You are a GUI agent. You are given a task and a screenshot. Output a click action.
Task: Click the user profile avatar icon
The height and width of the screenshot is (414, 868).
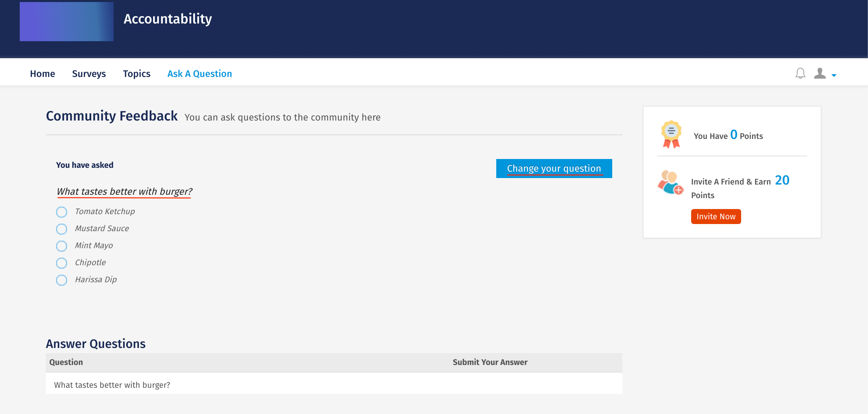pos(820,73)
